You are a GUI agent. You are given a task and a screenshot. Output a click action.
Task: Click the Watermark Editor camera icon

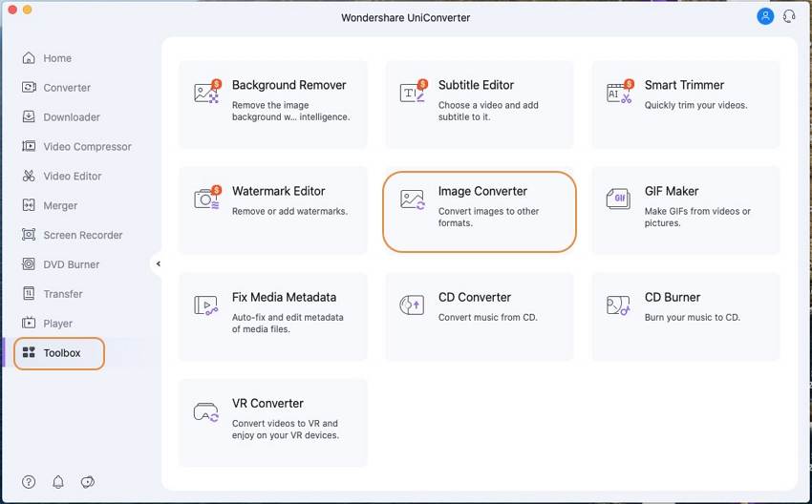tap(207, 199)
